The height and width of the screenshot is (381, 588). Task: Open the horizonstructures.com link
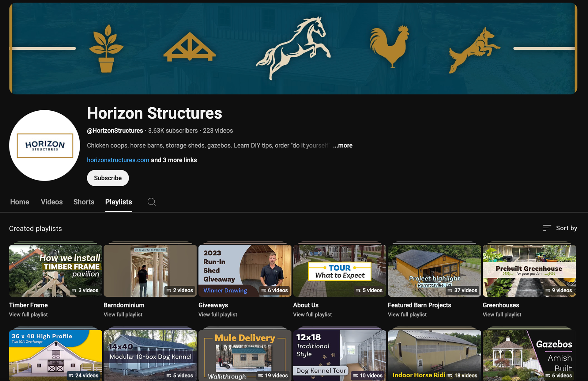118,160
